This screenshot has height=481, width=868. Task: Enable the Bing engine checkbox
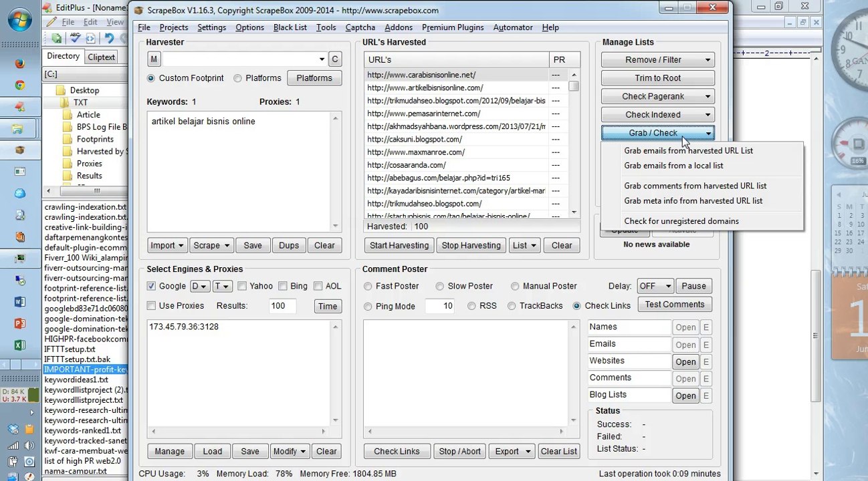(x=283, y=286)
